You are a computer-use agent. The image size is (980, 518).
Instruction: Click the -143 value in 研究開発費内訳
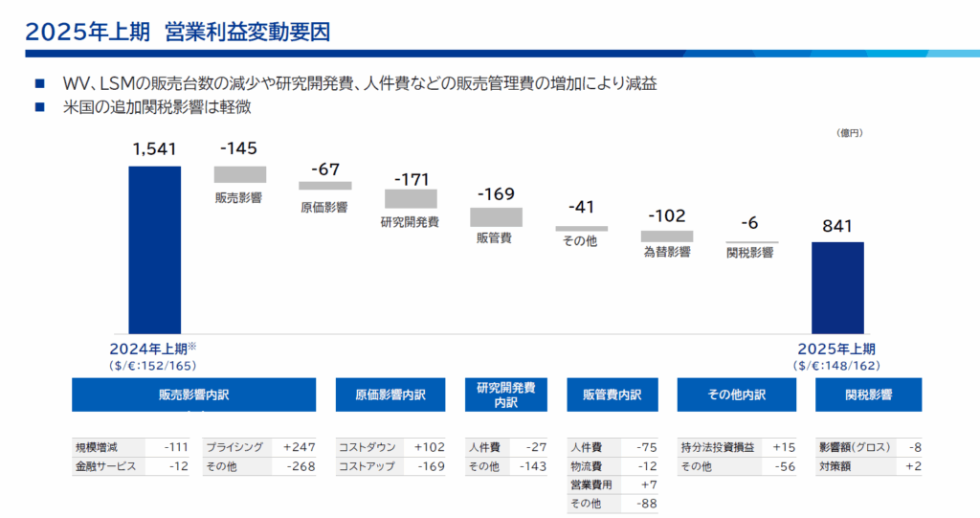[533, 466]
